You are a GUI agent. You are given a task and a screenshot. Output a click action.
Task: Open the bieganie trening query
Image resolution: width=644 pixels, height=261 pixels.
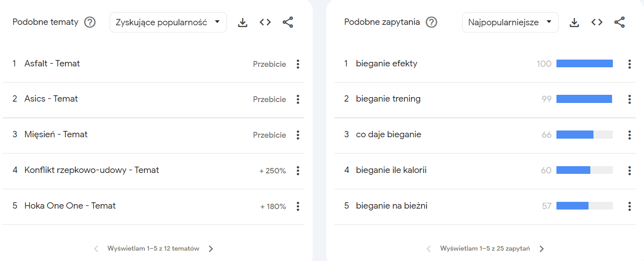[388, 99]
